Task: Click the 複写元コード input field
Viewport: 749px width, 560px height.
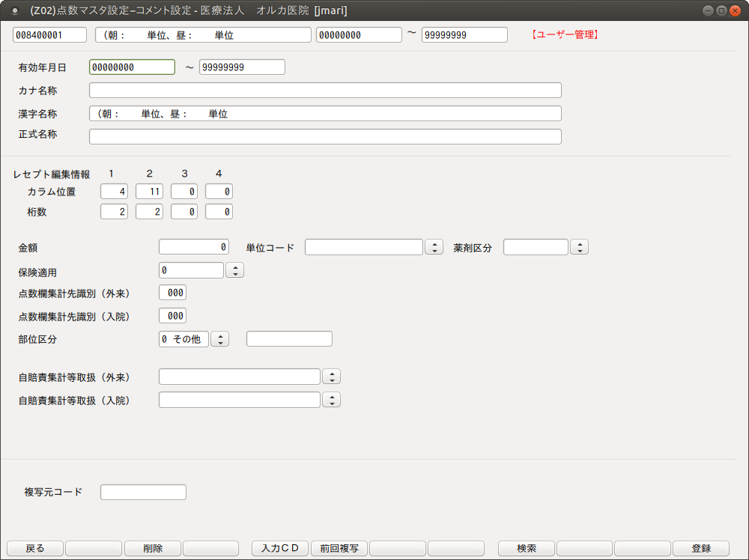Action: tap(143, 492)
